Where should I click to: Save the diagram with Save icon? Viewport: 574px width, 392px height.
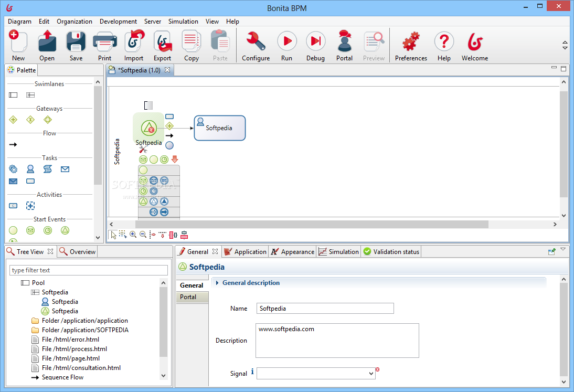[x=76, y=42]
